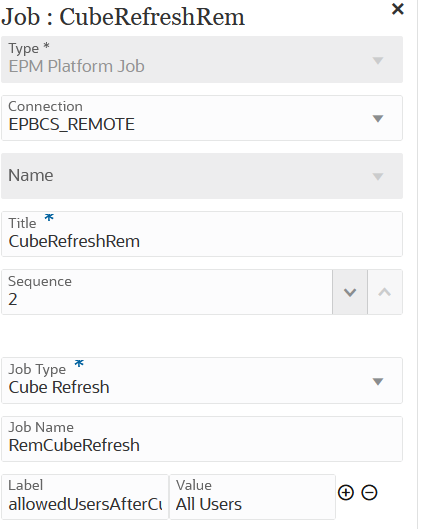This screenshot has width=421, height=529.
Task: Click the blue required asterisk beside Title
Action: (x=49, y=218)
